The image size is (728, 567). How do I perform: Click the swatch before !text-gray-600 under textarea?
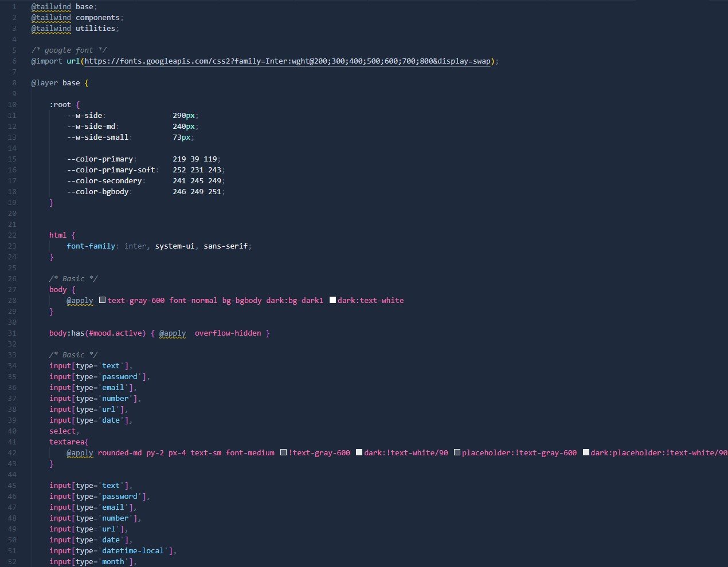click(x=284, y=452)
